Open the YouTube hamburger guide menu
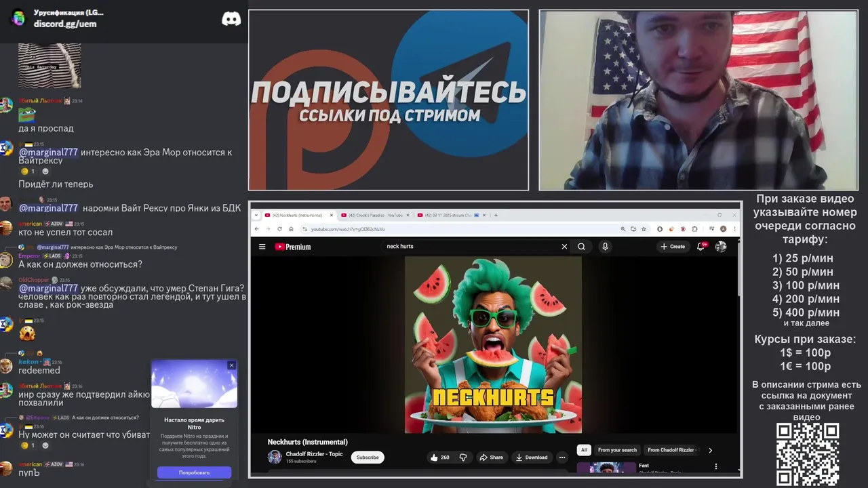Screen dimensions: 868x488 262,247
